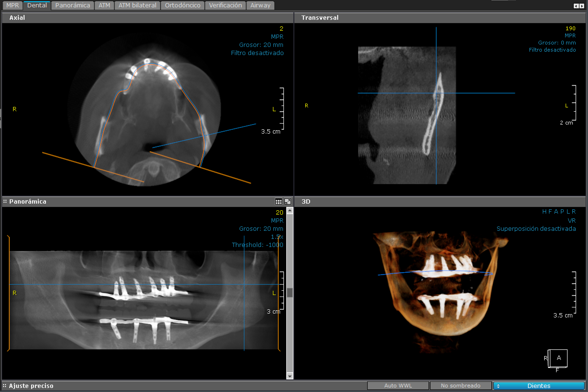Viewport: 588px width, 392px height.
Task: Select the Verificación tab
Action: (x=225, y=5)
